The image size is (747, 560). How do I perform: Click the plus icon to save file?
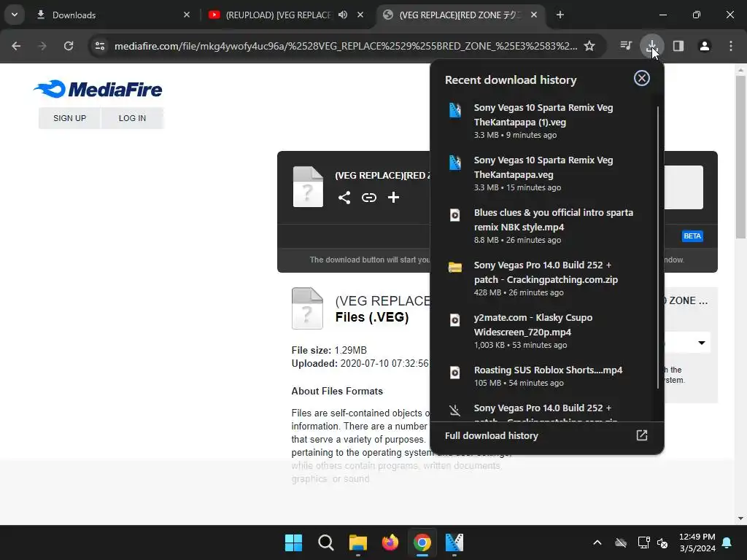click(x=393, y=197)
